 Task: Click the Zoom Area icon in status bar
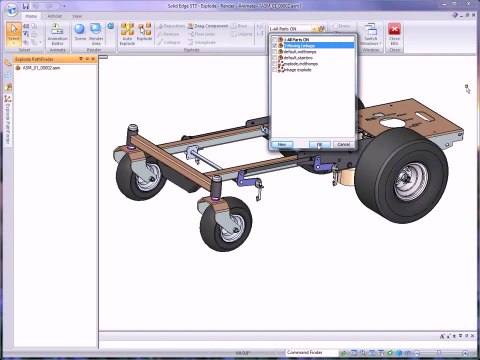pyautogui.click(x=354, y=353)
